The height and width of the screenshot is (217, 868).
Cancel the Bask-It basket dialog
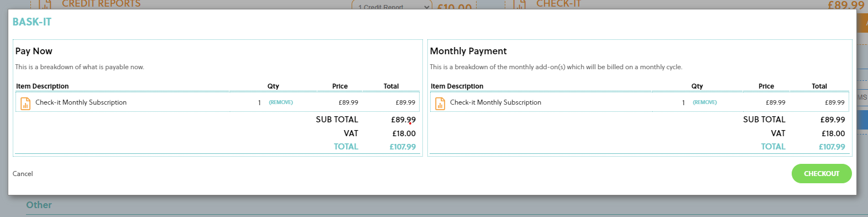pyautogui.click(x=23, y=174)
